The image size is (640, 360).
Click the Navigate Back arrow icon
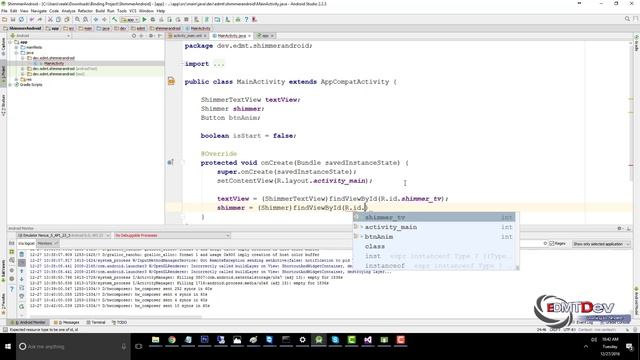coord(96,20)
